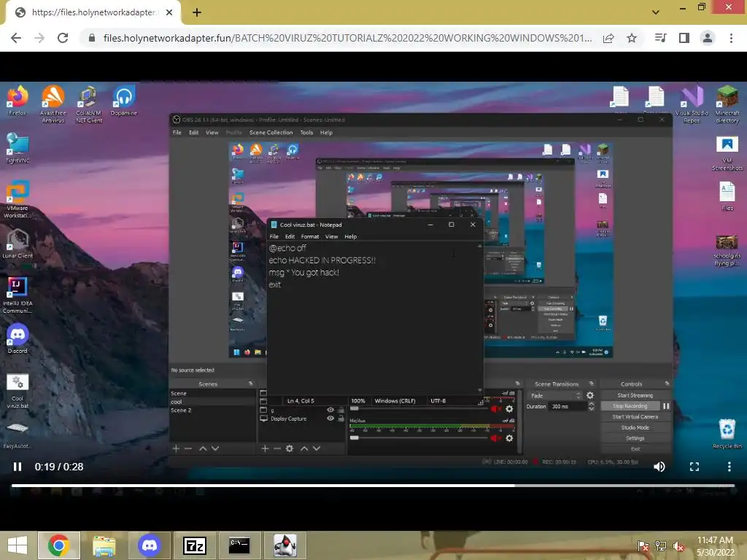Toggle Display Capture visibility eye in OBS
Screen dimensions: 747x560
330,418
